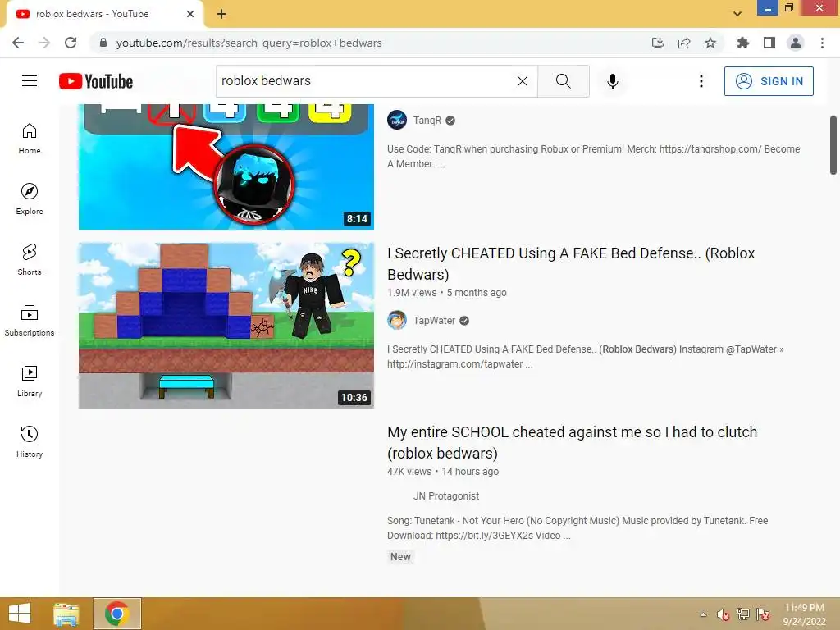Open 'My entire SCHOOL cheated against me' title
Image resolution: width=840 pixels, height=630 pixels.
[572, 442]
